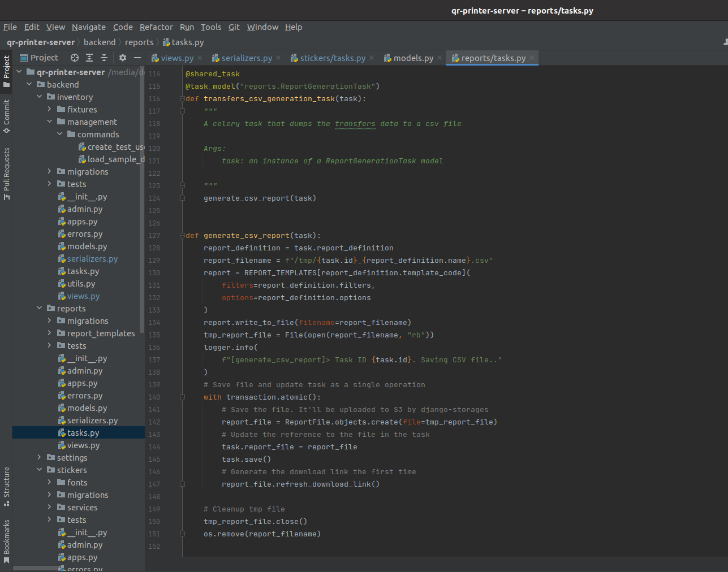The image size is (728, 572).
Task: Toggle the Bookmarks tool window
Action: point(6,541)
